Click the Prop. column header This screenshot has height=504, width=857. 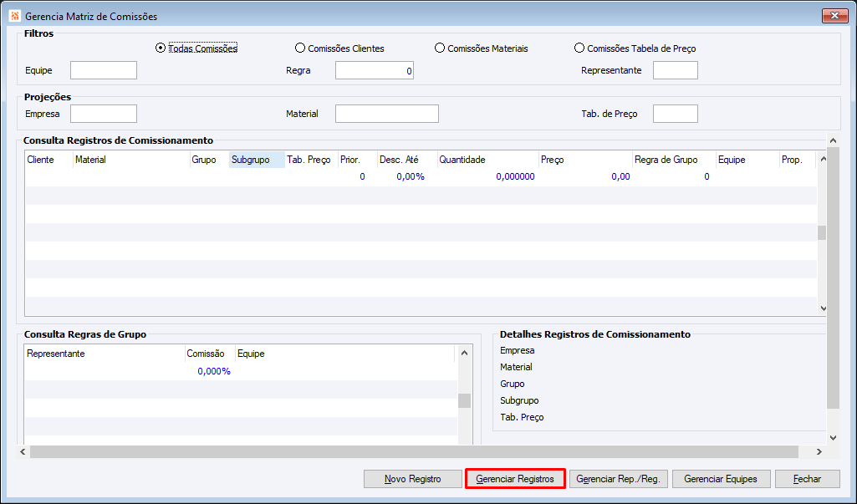(798, 160)
